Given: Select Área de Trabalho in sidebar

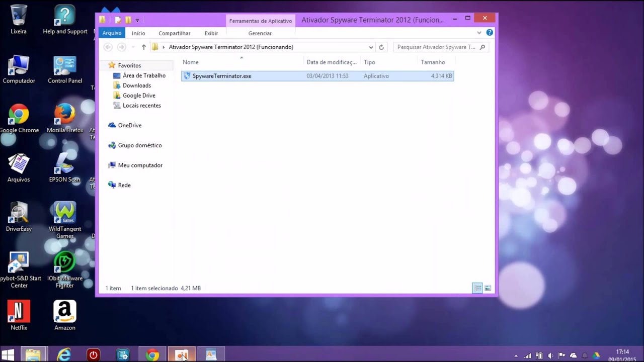Looking at the screenshot, I should pyautogui.click(x=139, y=75).
